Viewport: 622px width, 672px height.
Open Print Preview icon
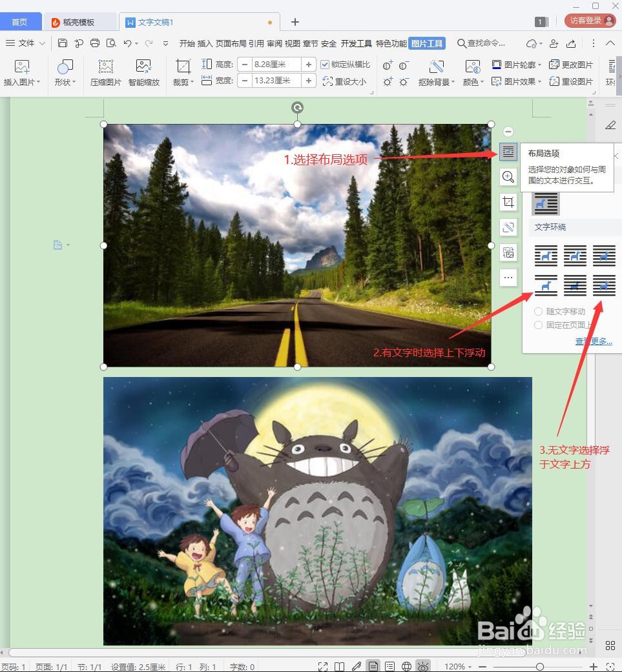tap(111, 43)
